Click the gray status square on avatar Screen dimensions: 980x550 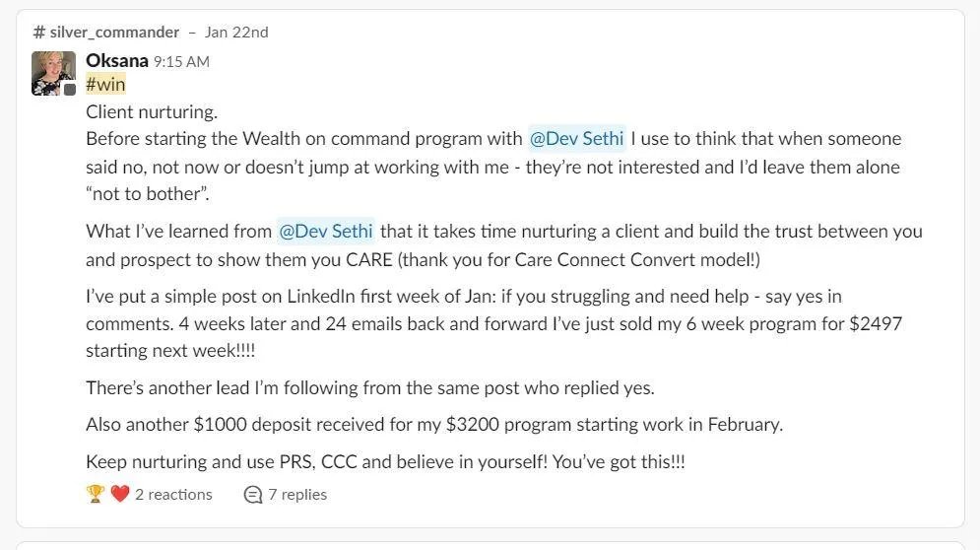click(70, 89)
